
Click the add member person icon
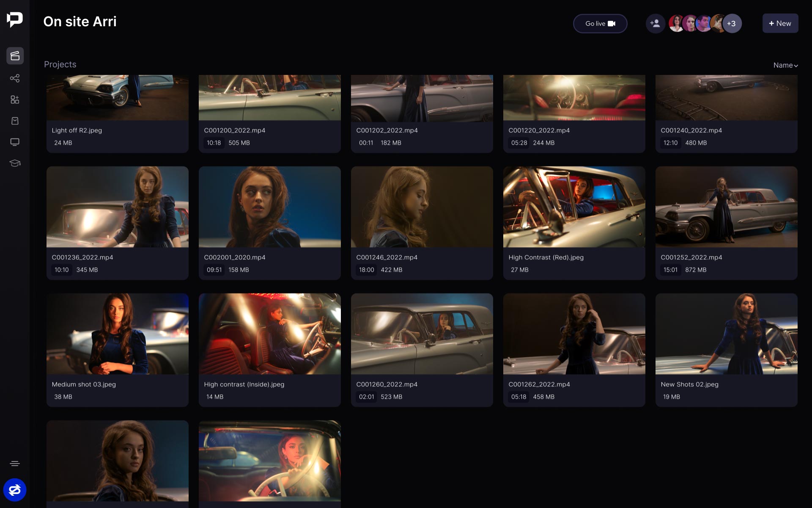coord(655,23)
